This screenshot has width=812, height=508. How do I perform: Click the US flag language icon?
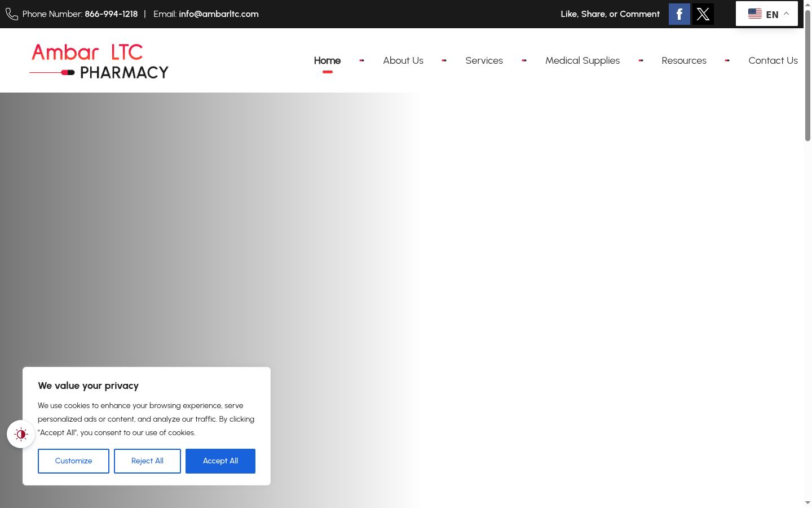[755, 14]
